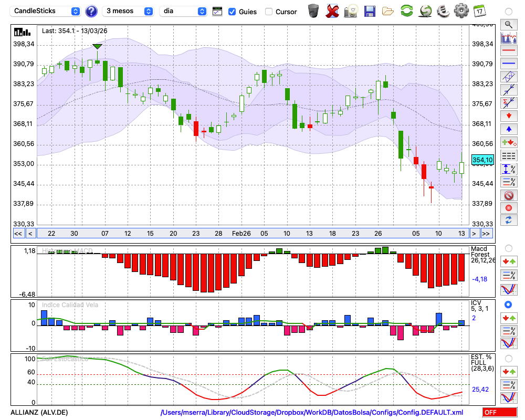525x420 pixels.
Task: Click the magnifying glass zoom tool
Action: 508,24
